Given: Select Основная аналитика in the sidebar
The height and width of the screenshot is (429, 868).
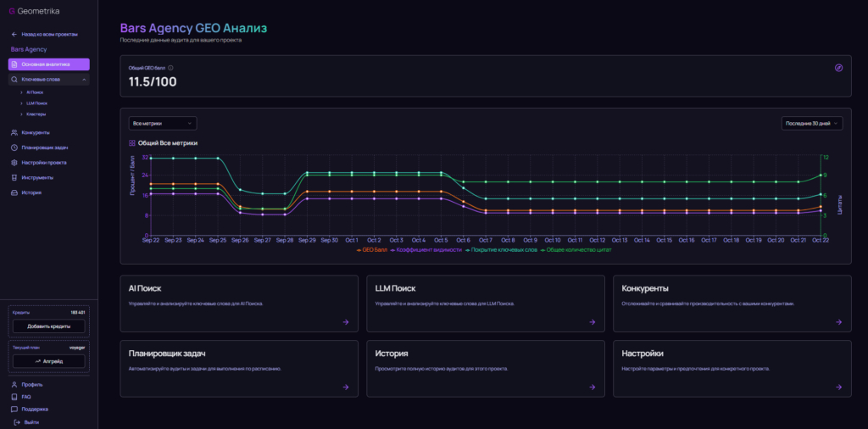Looking at the screenshot, I should [x=48, y=64].
